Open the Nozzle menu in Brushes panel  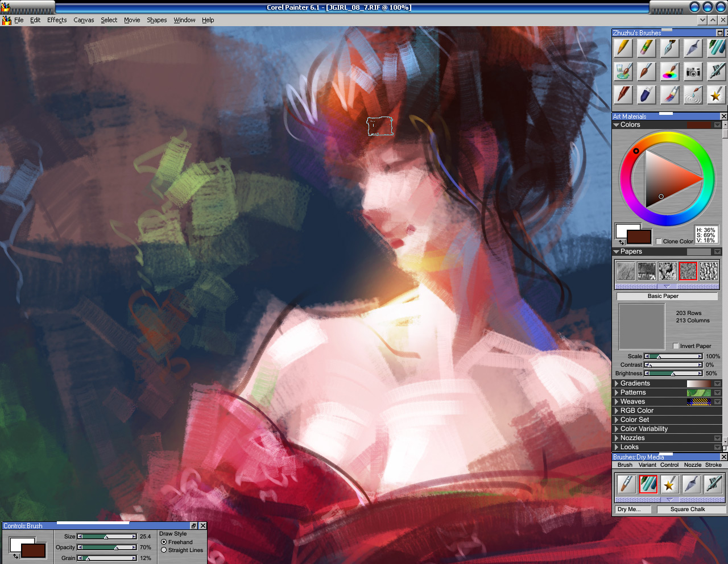(693, 465)
